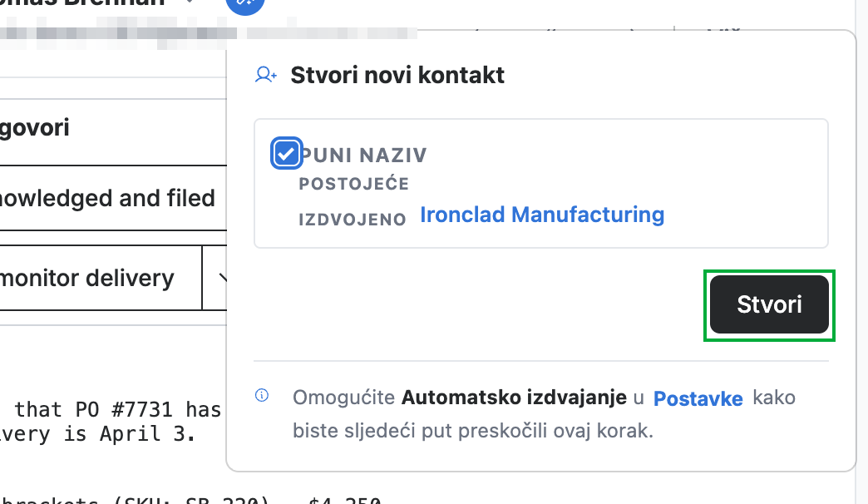The height and width of the screenshot is (504, 868).
Task: Click the add-contact person icon
Action: (266, 75)
